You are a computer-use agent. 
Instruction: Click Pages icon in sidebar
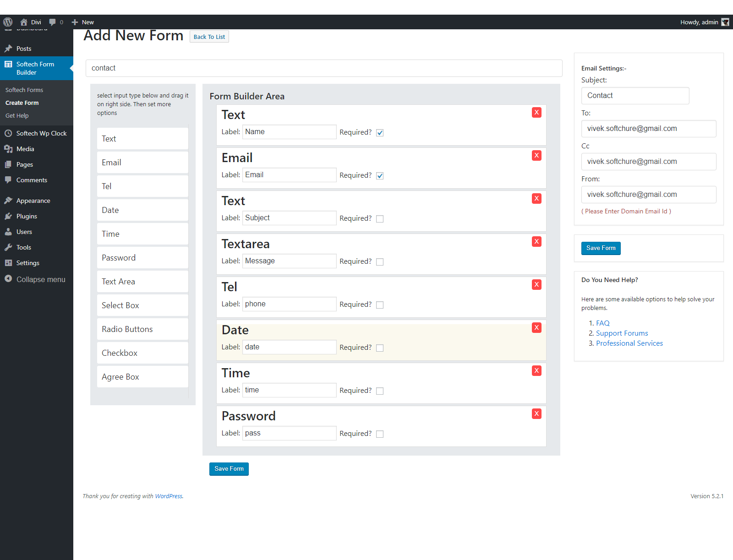click(x=8, y=164)
